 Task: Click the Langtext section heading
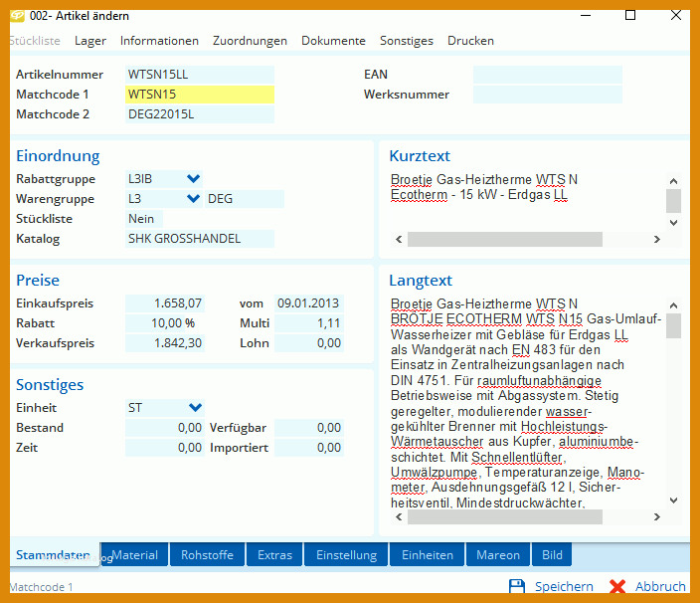tap(421, 280)
